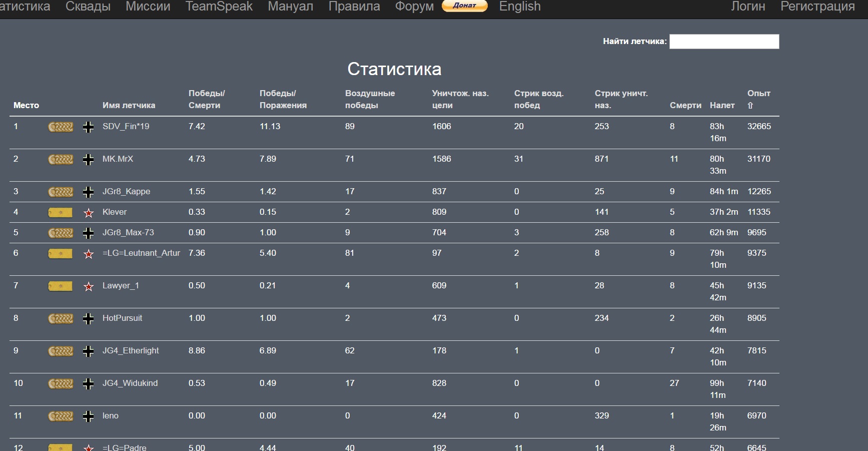The height and width of the screenshot is (451, 868).
Task: Open the Мануал navigation item
Action: 291,7
